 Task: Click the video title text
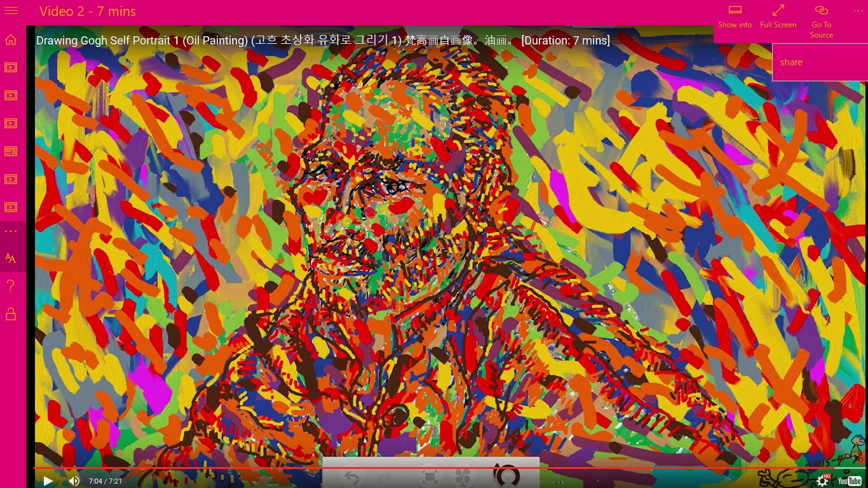323,41
